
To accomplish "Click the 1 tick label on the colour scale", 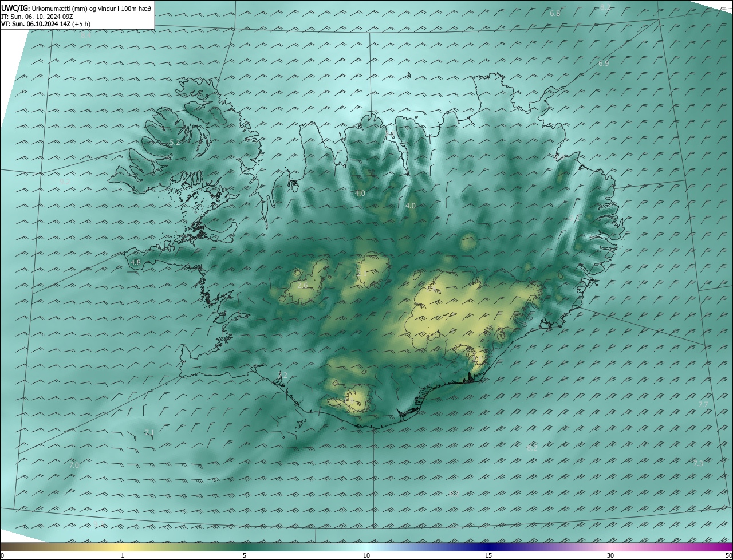I will coord(123,556).
